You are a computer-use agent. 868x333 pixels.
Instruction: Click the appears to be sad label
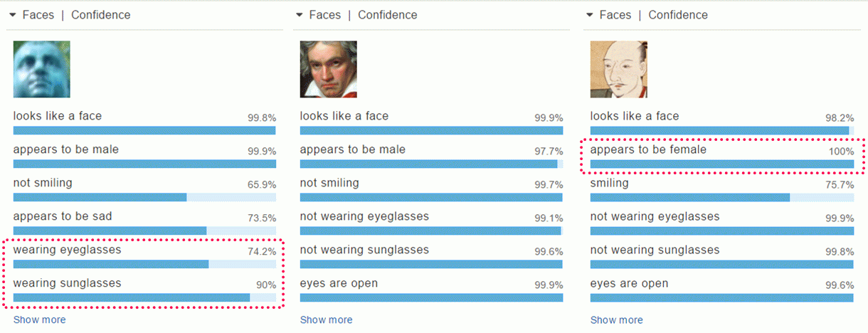63,216
